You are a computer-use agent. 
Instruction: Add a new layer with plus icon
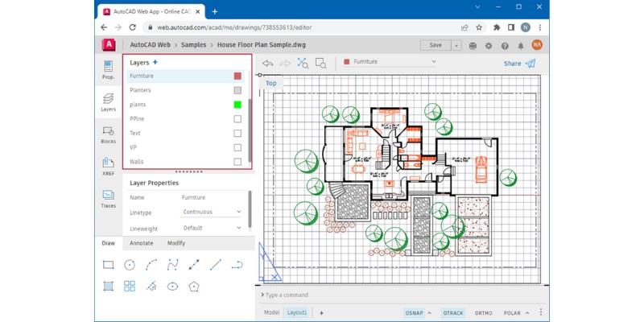click(155, 63)
